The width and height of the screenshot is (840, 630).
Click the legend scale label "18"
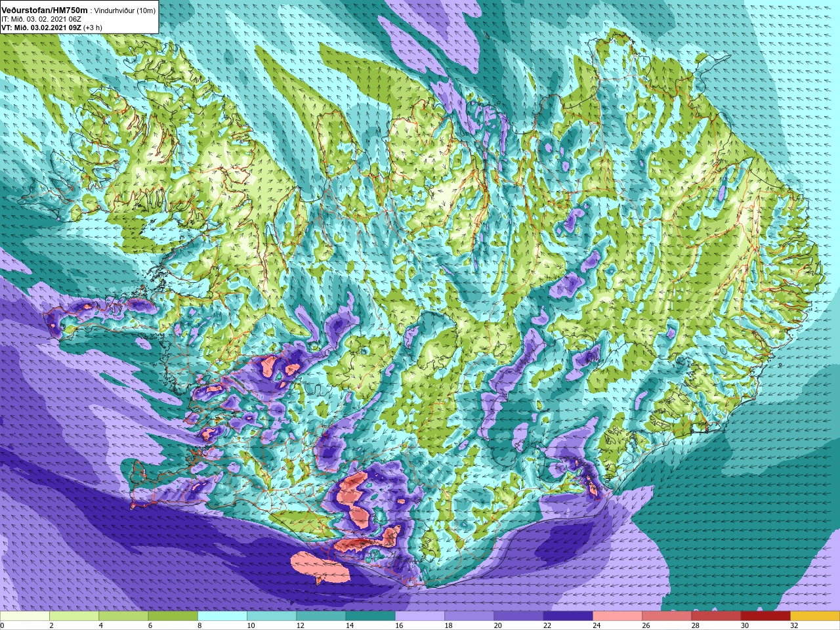pyautogui.click(x=449, y=626)
